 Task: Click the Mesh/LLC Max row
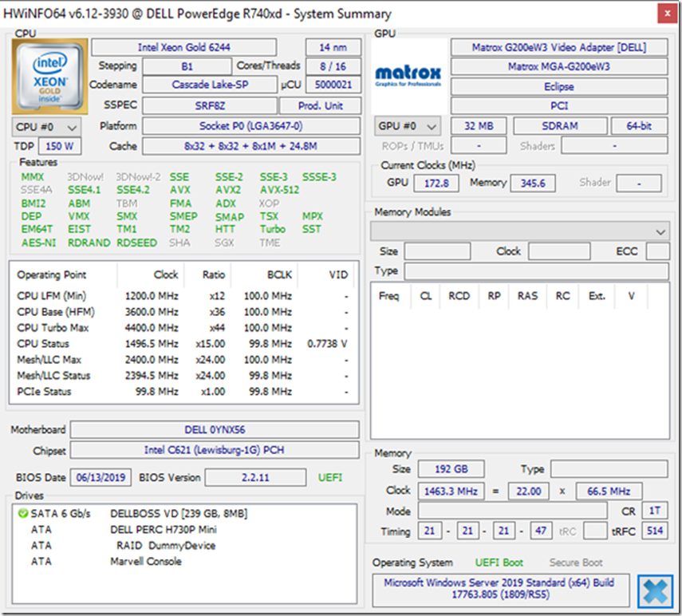[183, 360]
